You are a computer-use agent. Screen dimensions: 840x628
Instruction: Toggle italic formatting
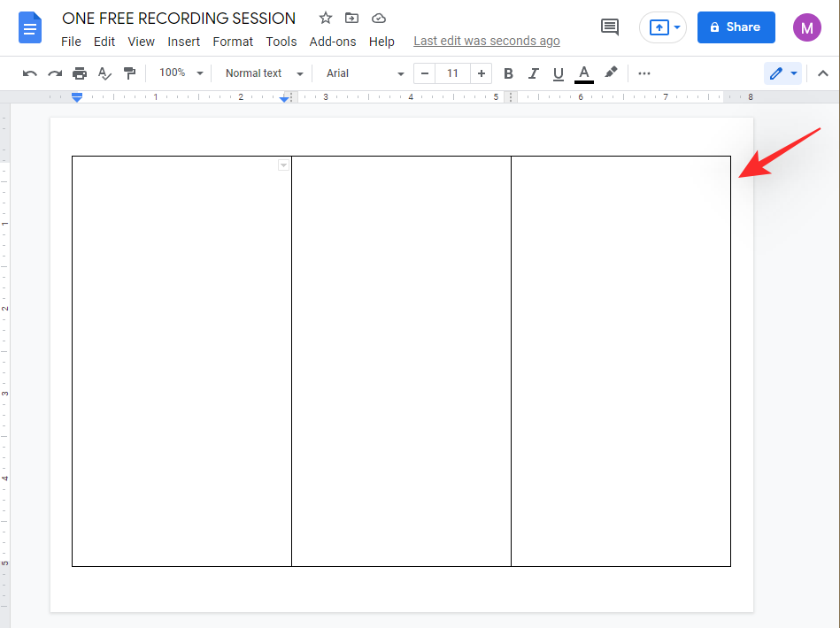tap(533, 73)
